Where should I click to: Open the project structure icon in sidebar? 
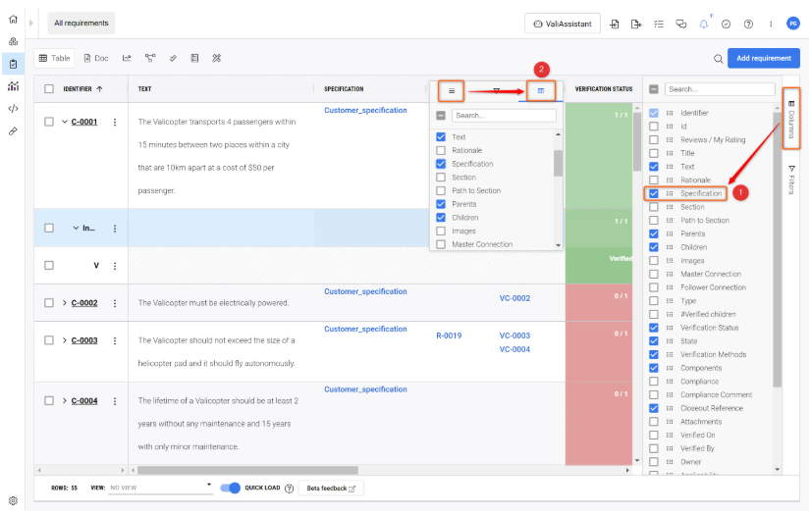tap(13, 41)
